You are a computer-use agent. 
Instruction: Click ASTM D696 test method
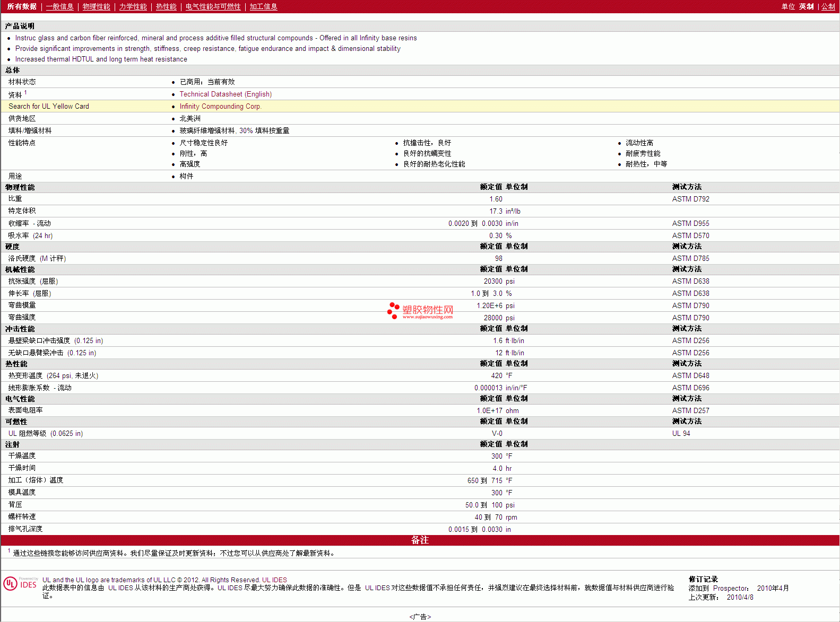pos(690,388)
